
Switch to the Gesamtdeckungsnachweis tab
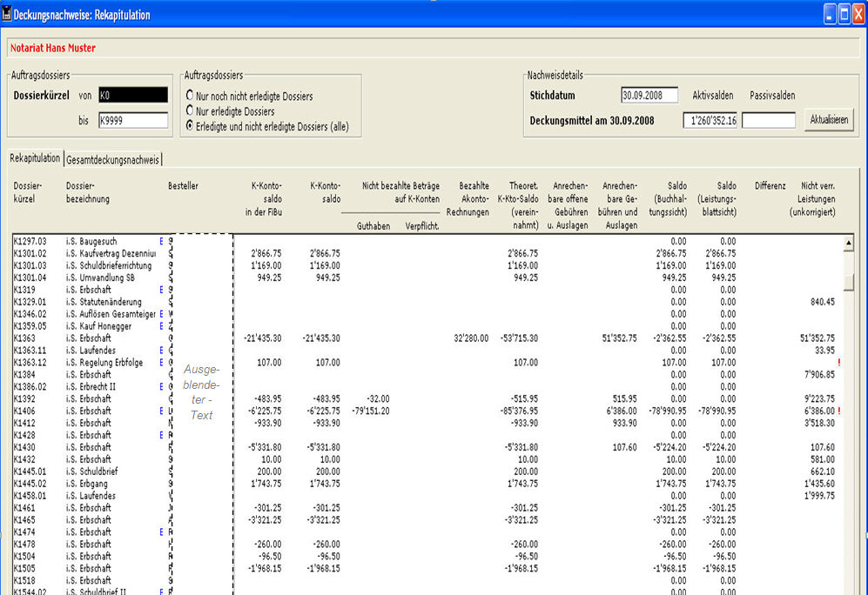point(113,159)
